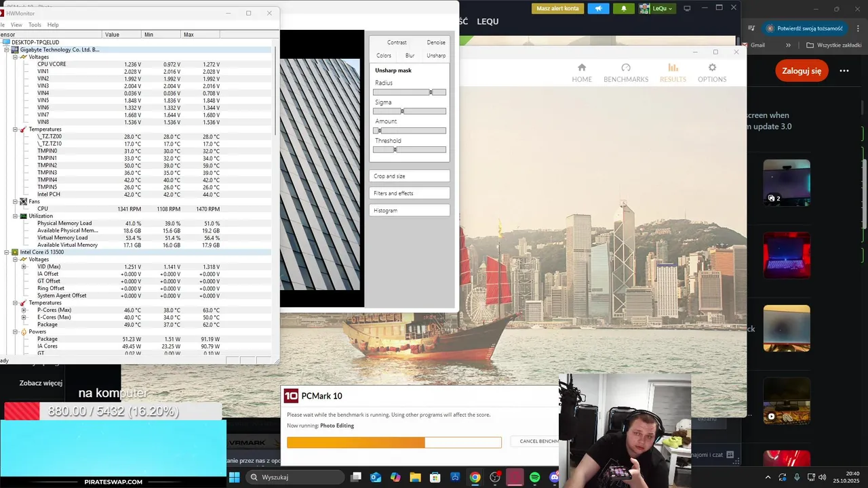Expand Crop and size section
This screenshot has height=488, width=868.
[410, 176]
